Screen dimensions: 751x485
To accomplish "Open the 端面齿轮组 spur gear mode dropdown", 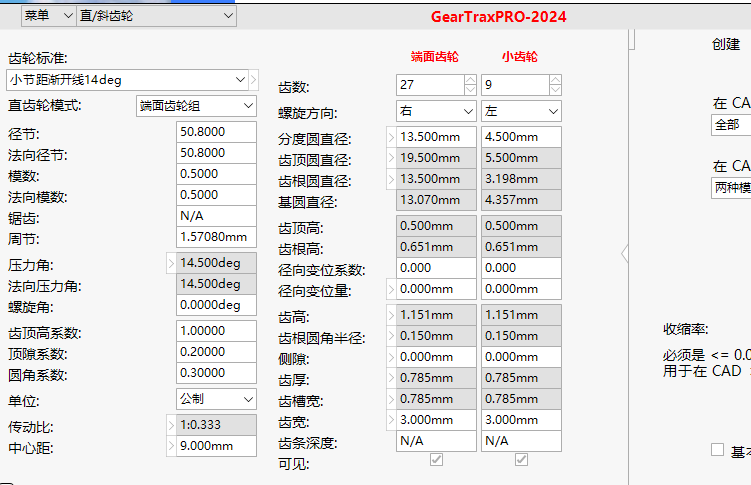I will (196, 106).
